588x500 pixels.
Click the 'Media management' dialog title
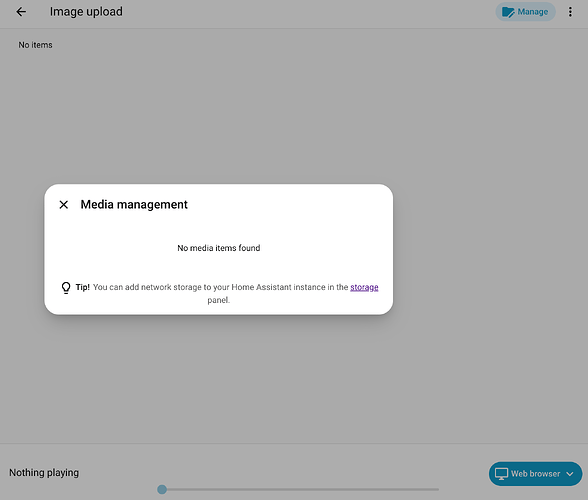[x=134, y=204]
